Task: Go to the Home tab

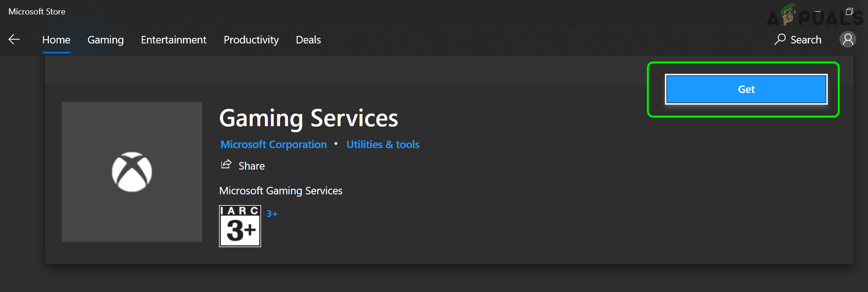Action: pyautogui.click(x=56, y=40)
